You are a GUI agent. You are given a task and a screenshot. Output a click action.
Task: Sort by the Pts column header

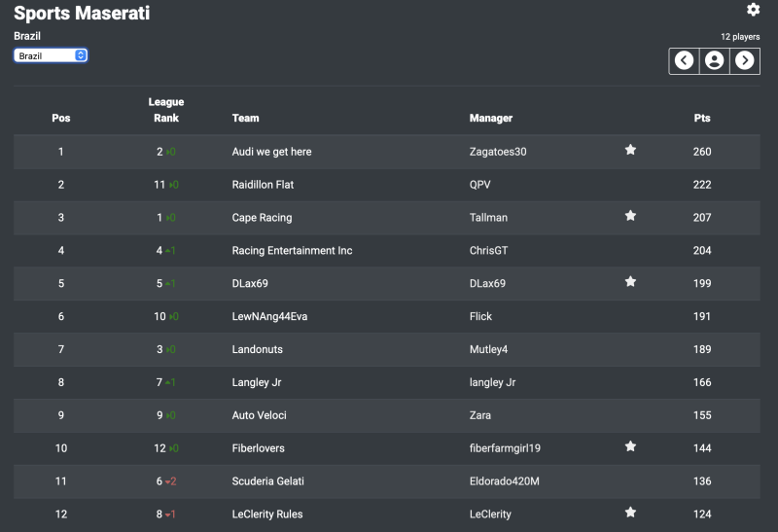pos(702,119)
